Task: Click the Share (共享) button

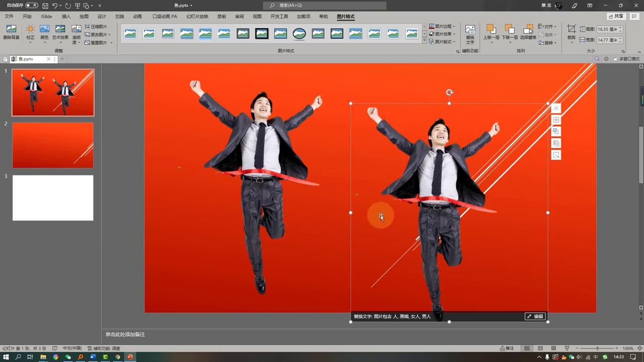Action: (x=616, y=16)
